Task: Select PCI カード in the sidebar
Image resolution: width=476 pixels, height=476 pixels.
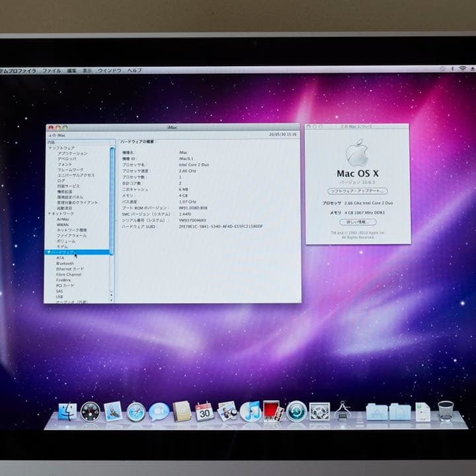Action: click(65, 286)
